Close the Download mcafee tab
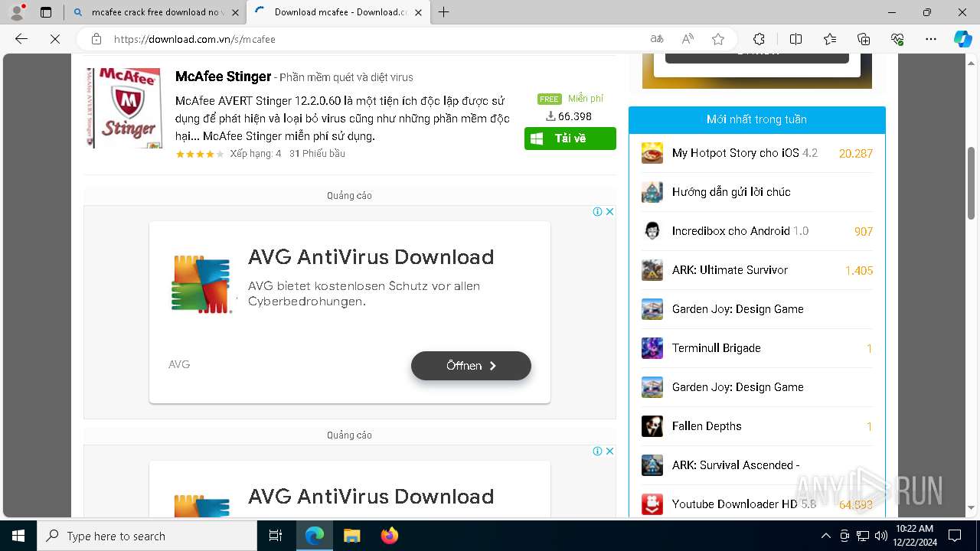 click(x=419, y=12)
